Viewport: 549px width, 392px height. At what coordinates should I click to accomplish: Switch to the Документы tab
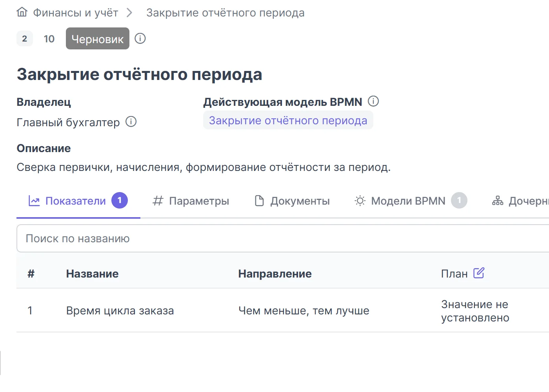pyautogui.click(x=292, y=201)
